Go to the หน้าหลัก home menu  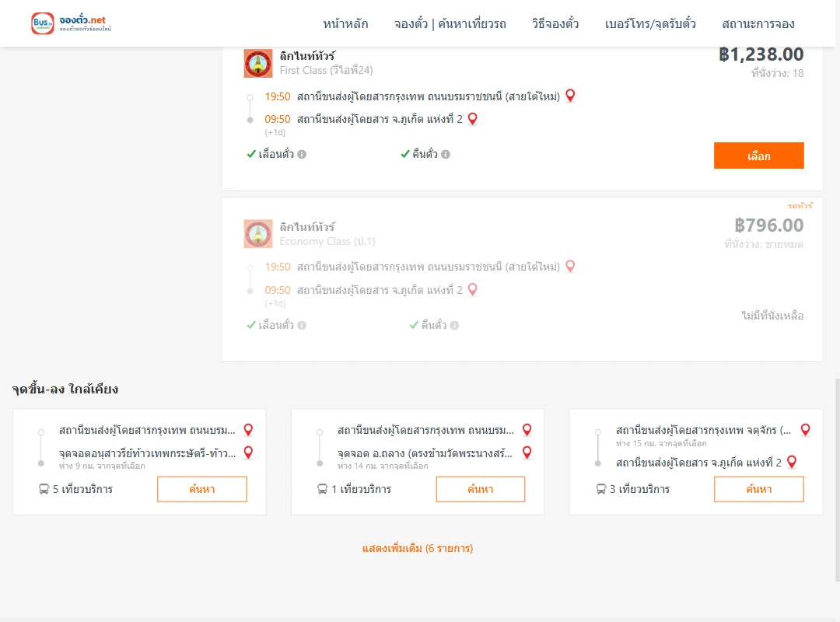345,23
